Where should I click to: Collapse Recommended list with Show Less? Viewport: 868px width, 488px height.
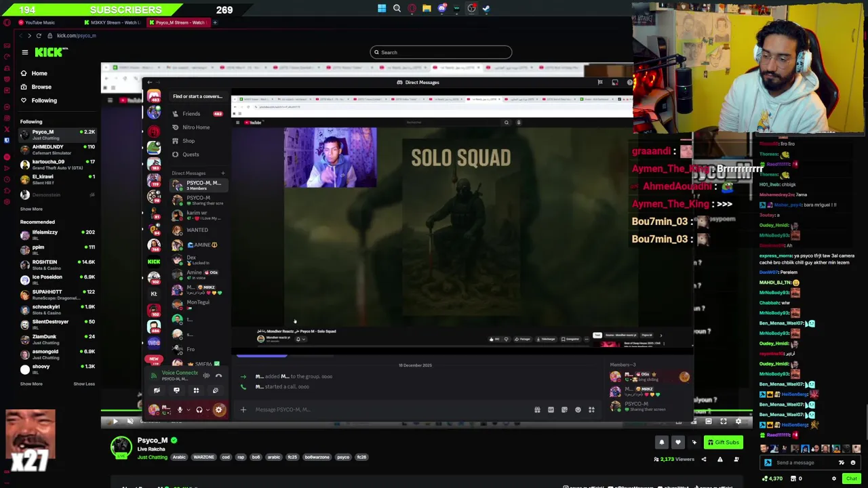84,384
